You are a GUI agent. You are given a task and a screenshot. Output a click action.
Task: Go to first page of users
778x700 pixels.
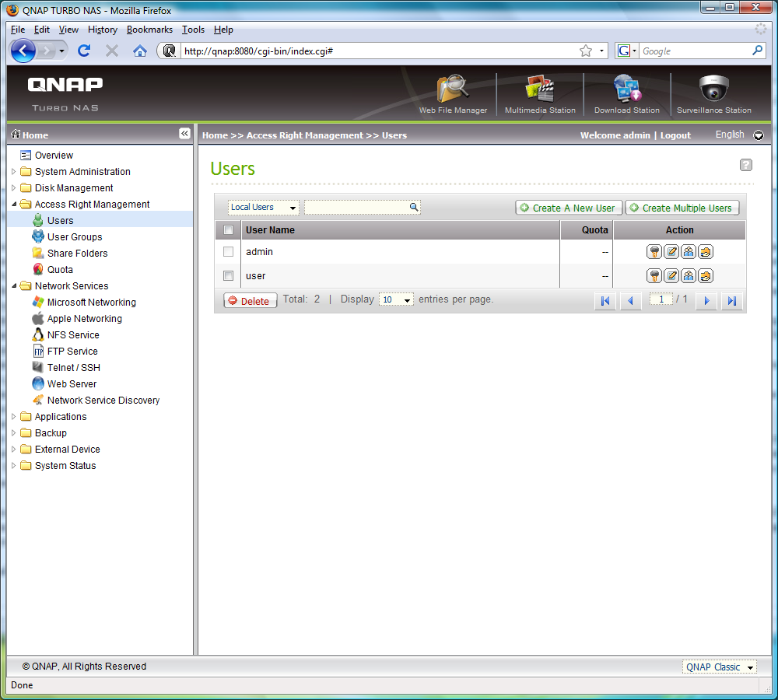click(x=605, y=301)
